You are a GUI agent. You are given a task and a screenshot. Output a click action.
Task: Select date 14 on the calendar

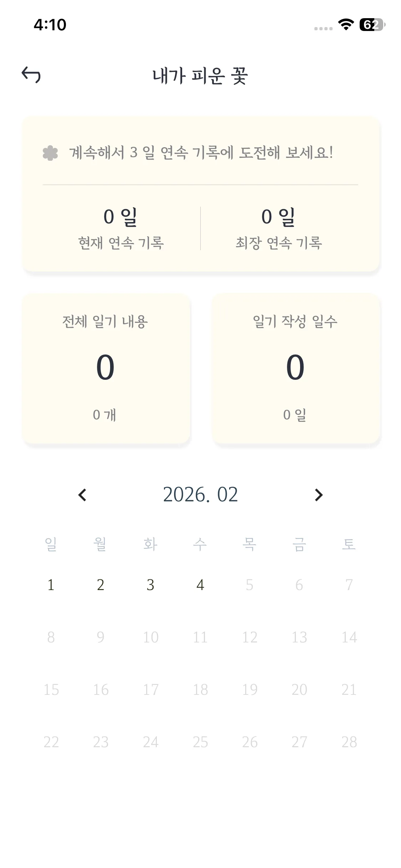[349, 637]
